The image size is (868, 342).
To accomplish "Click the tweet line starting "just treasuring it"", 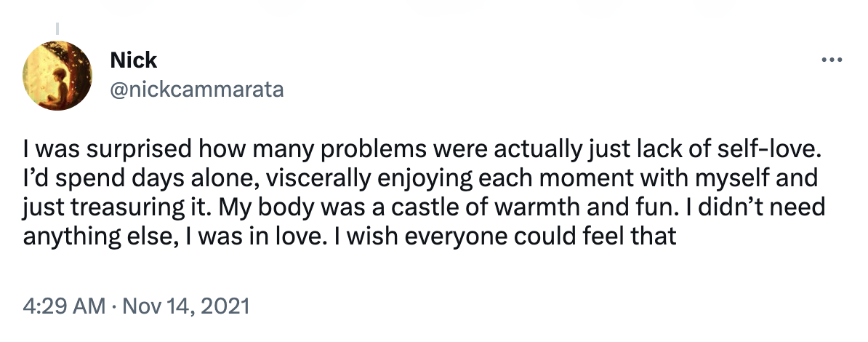I will coord(424,208).
